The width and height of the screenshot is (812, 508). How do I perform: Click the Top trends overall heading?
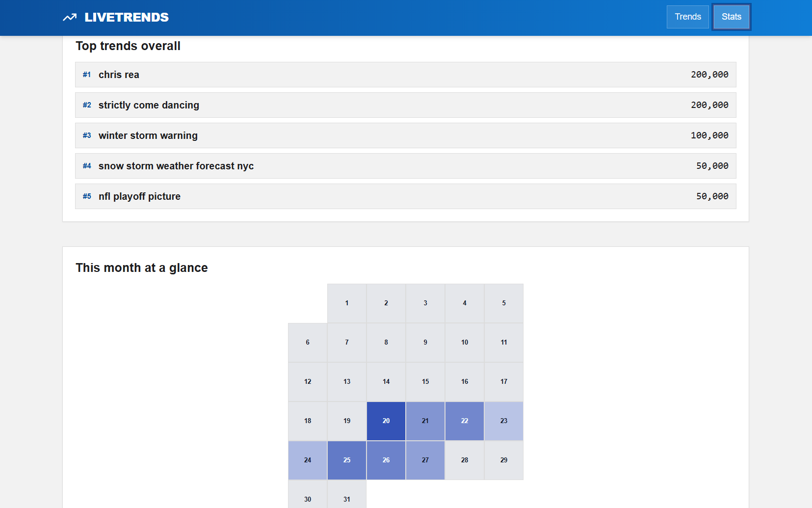point(128,46)
